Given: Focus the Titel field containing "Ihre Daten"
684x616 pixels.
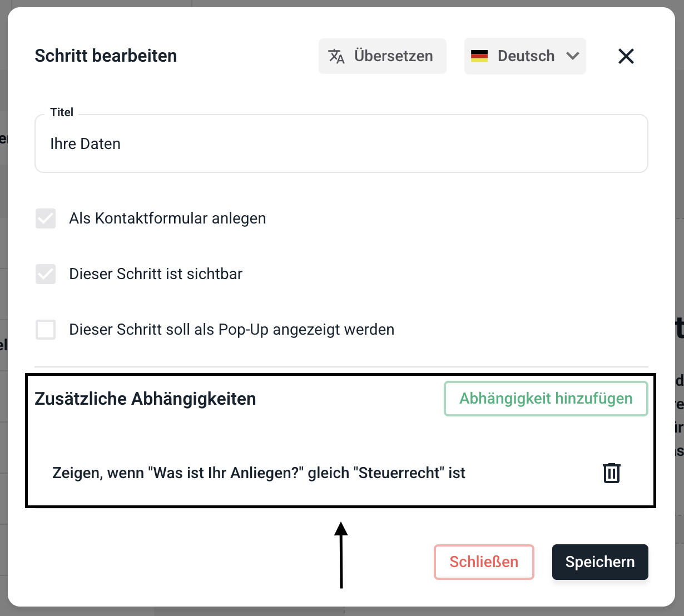Looking at the screenshot, I should click(x=341, y=144).
